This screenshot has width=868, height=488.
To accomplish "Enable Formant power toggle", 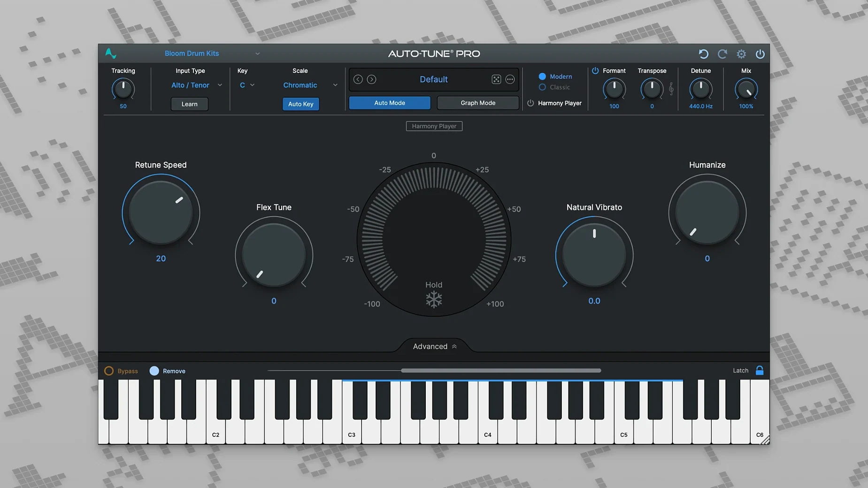I will [x=595, y=70].
